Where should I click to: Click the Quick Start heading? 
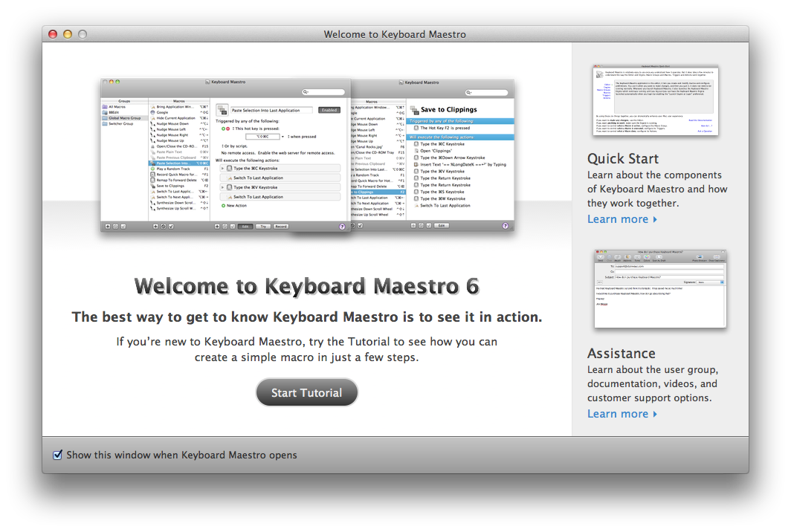tap(623, 159)
